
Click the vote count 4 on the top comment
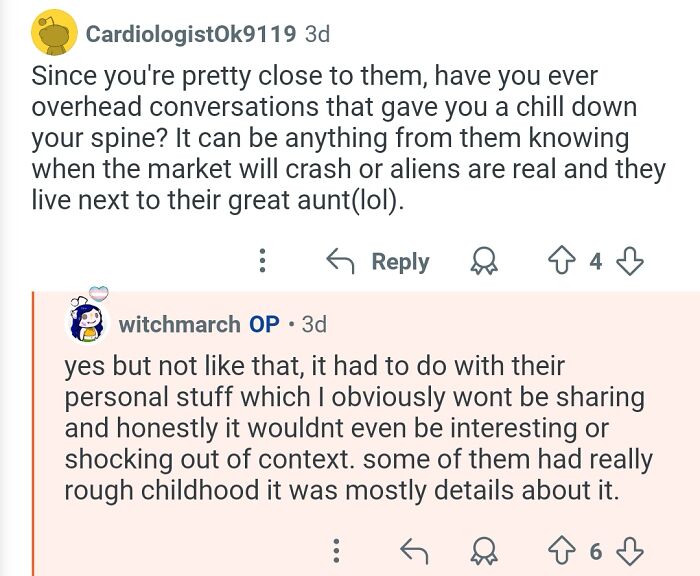596,261
